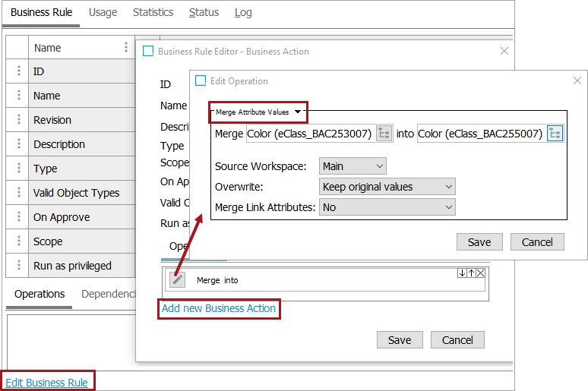This screenshot has height=391, width=588.
Task: Expand the Merge Link Attributes dropdown
Action: (x=387, y=207)
